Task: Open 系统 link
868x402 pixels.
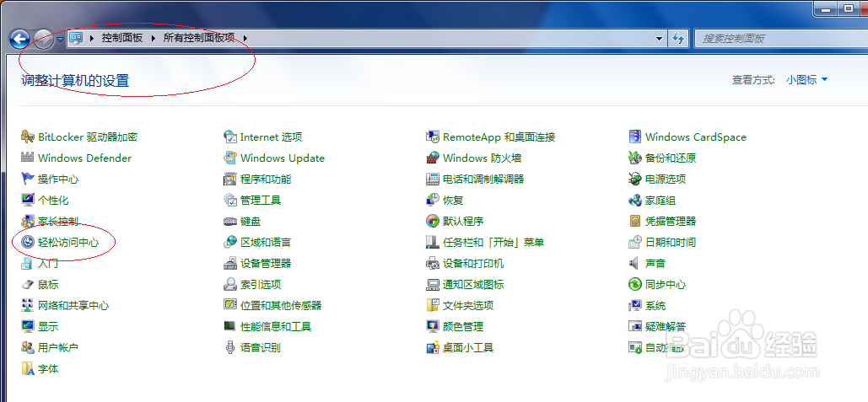Action: pos(655,305)
